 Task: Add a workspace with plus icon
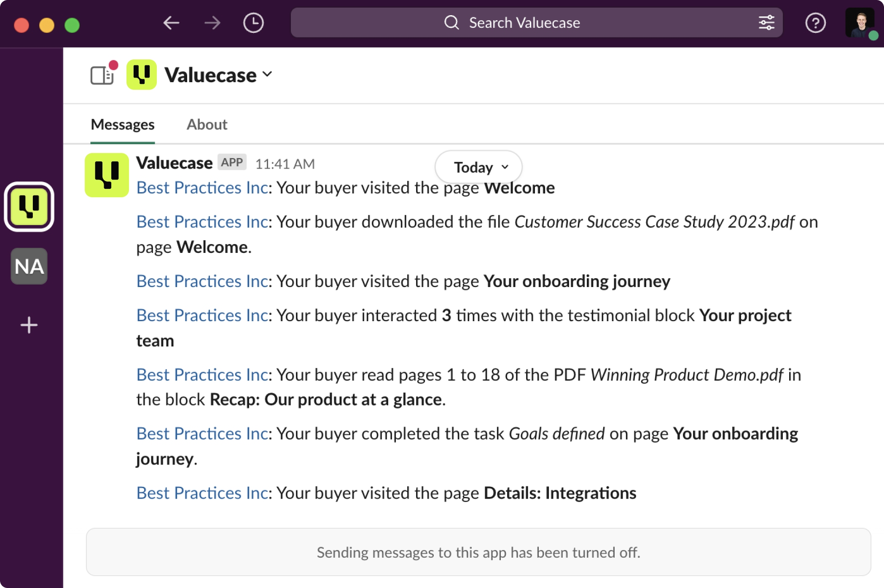[x=29, y=325]
